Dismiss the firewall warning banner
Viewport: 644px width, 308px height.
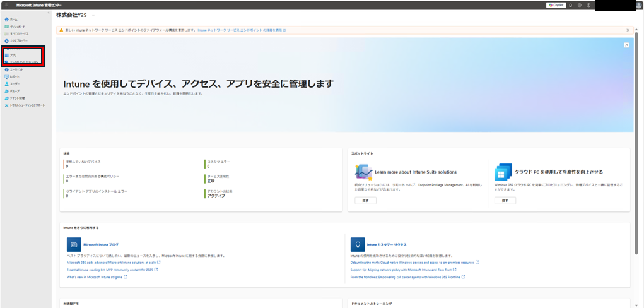click(628, 30)
